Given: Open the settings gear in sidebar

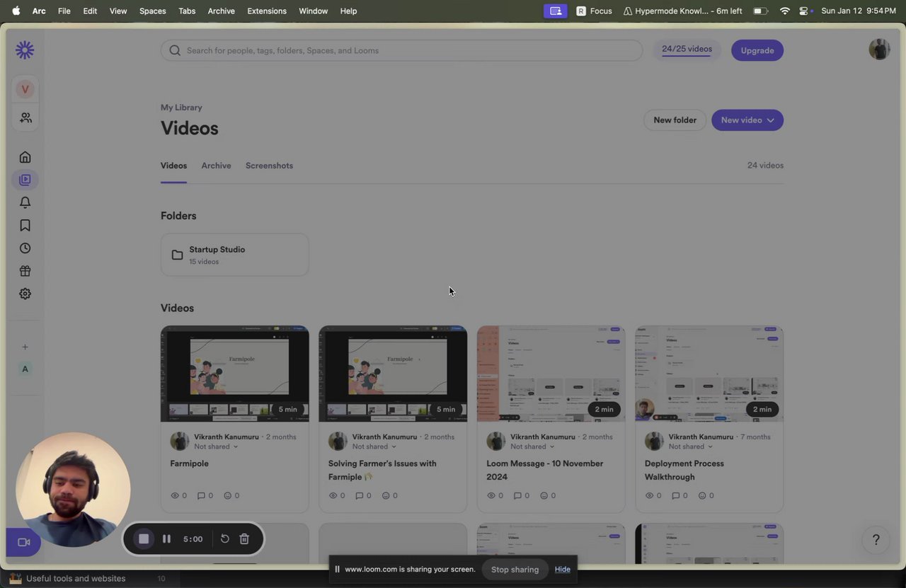Looking at the screenshot, I should pos(25,294).
